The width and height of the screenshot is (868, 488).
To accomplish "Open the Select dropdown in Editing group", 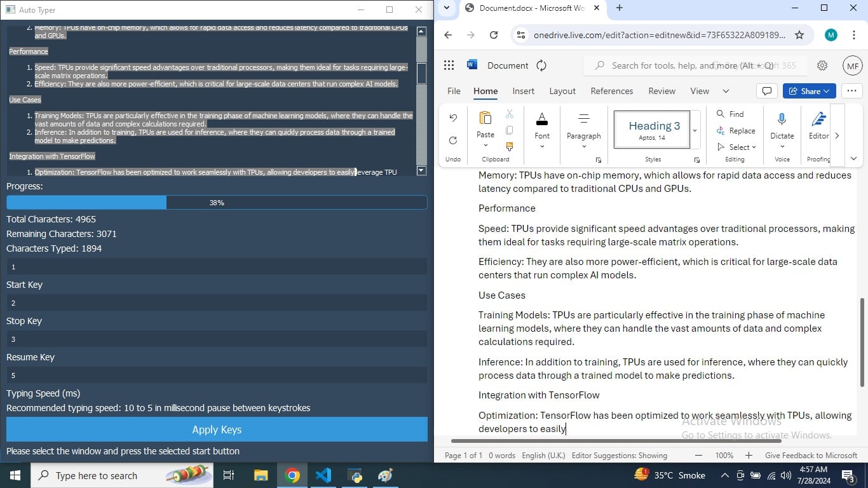I will pos(737,147).
